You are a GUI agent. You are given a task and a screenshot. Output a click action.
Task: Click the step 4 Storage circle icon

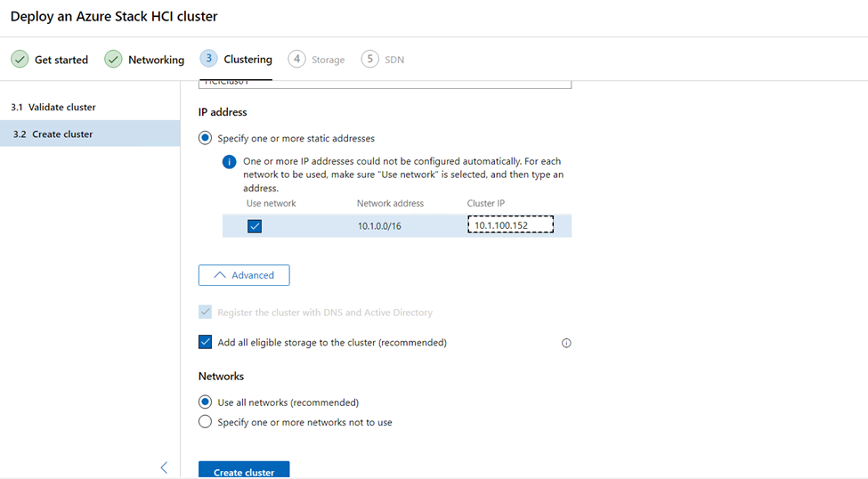(296, 59)
